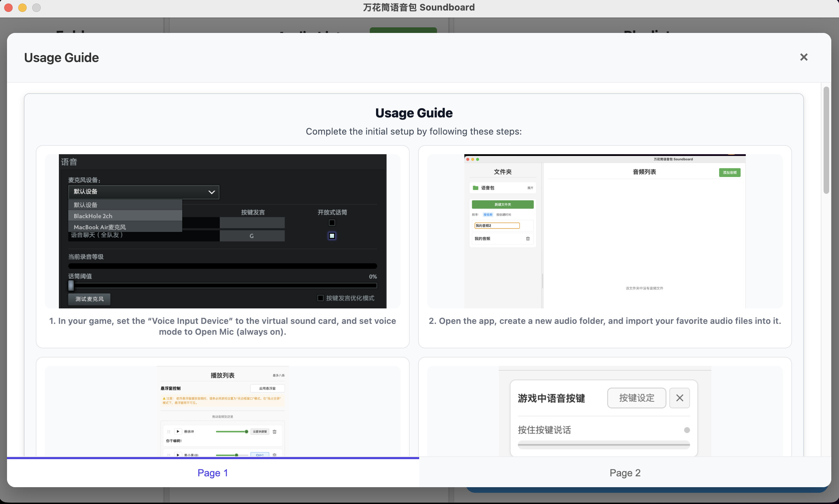Select the green folder icon beside 语音包
The height and width of the screenshot is (504, 839).
click(475, 188)
